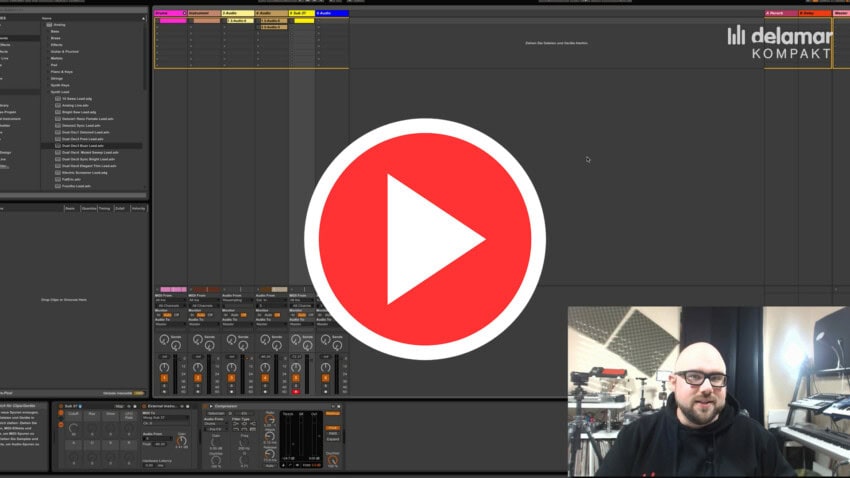The image size is (850, 478).
Task: Select the A Reverb return track header
Action: click(x=781, y=13)
